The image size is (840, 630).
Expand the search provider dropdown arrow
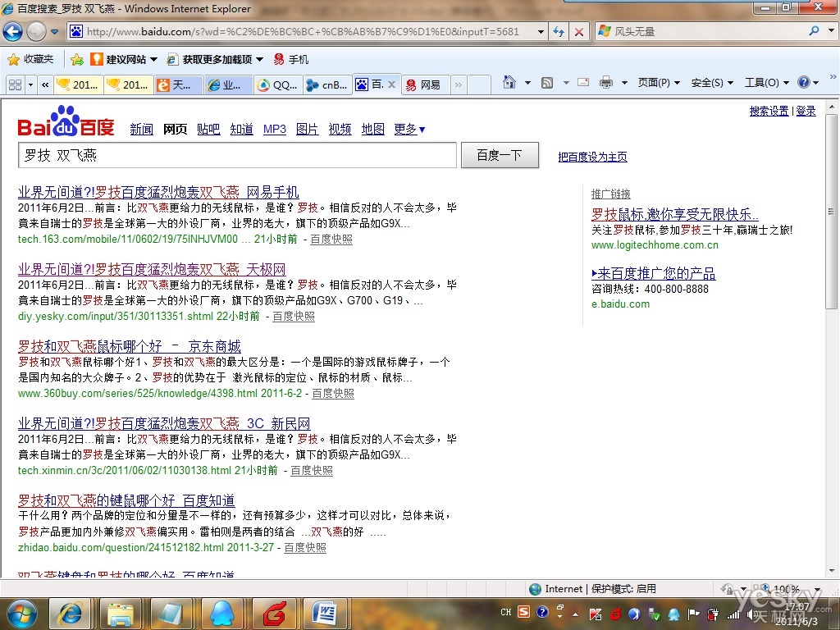pyautogui.click(x=830, y=31)
